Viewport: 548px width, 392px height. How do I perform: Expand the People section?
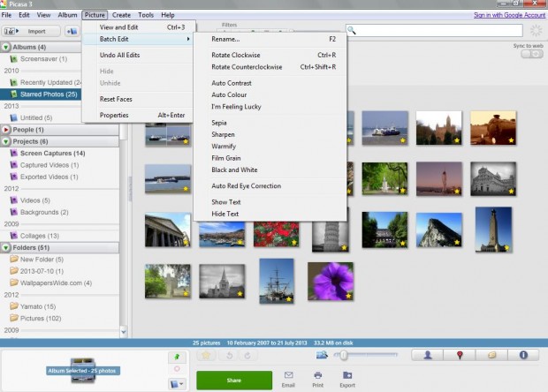point(6,130)
